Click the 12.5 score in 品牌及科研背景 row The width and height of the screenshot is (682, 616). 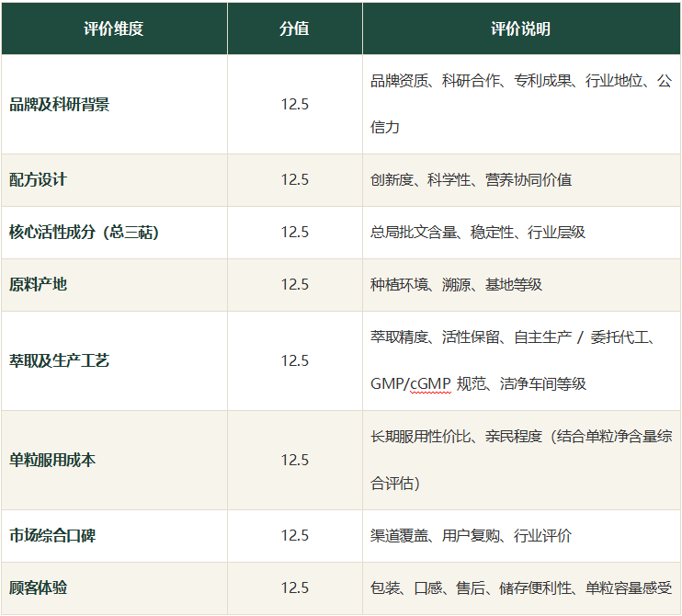coord(294,105)
